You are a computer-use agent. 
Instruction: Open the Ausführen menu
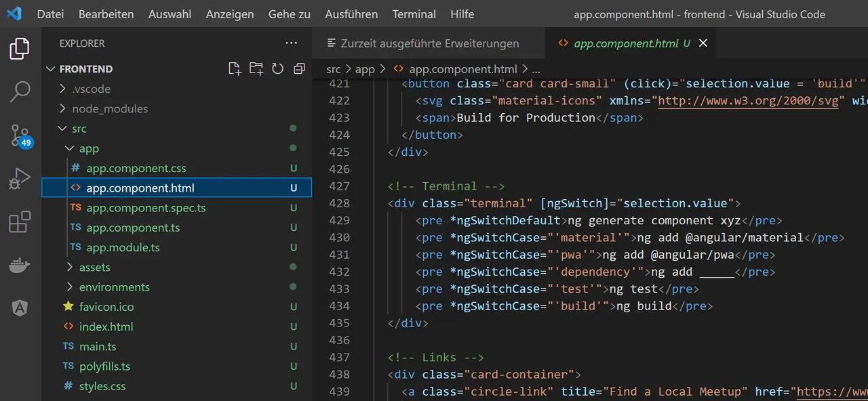coord(352,14)
